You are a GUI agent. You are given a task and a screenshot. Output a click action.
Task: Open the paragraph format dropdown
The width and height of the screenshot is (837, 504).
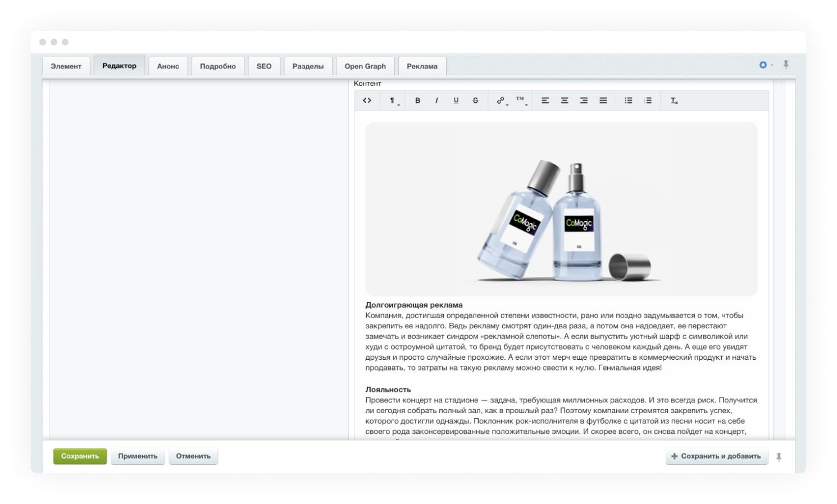[x=394, y=100]
